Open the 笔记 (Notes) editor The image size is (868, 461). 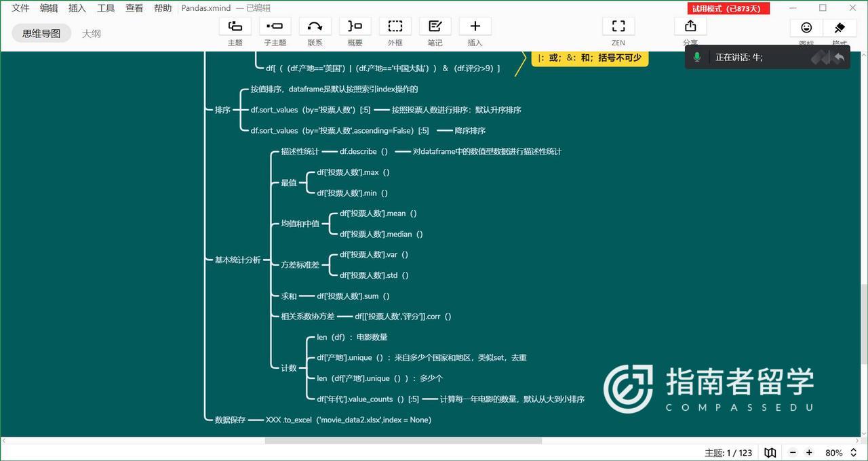tap(435, 26)
